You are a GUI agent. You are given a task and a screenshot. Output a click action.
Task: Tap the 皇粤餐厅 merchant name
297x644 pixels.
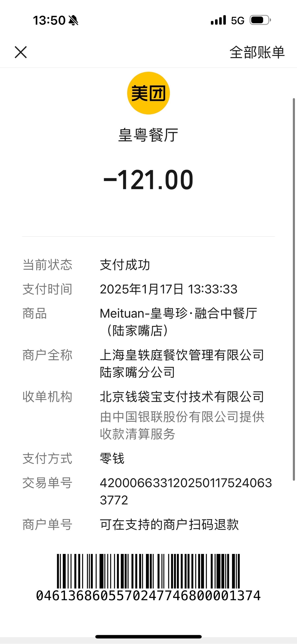tap(148, 135)
